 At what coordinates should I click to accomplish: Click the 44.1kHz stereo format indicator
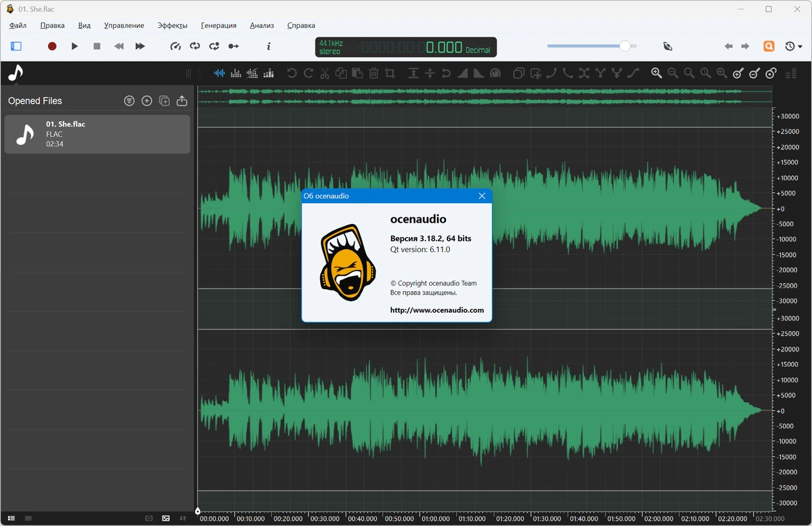click(x=331, y=47)
